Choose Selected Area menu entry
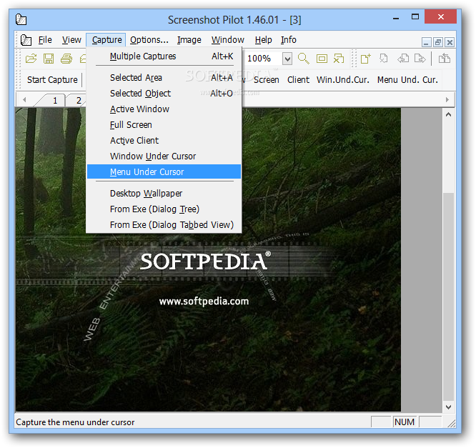The height and width of the screenshot is (448, 476). point(164,78)
